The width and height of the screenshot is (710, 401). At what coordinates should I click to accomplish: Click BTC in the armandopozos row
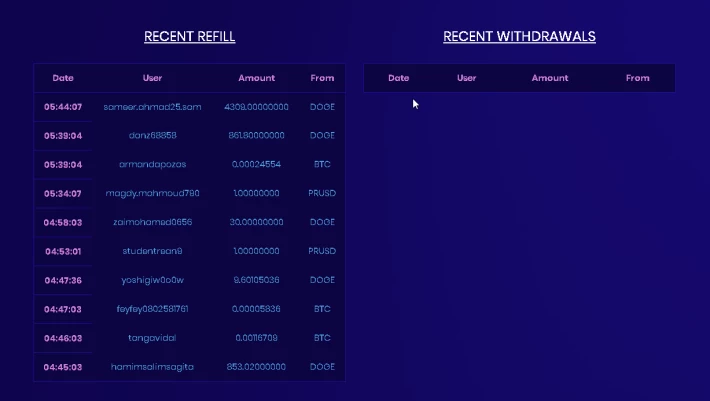coord(322,164)
